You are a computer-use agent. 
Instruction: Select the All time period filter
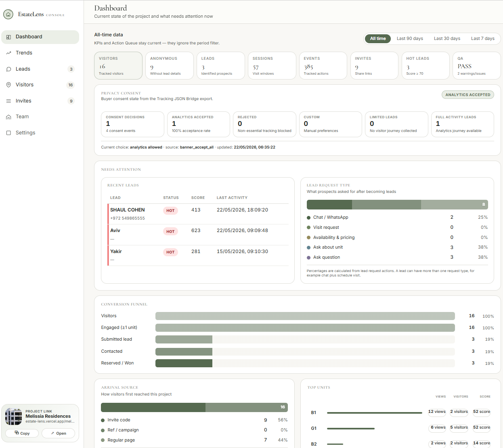tap(378, 38)
